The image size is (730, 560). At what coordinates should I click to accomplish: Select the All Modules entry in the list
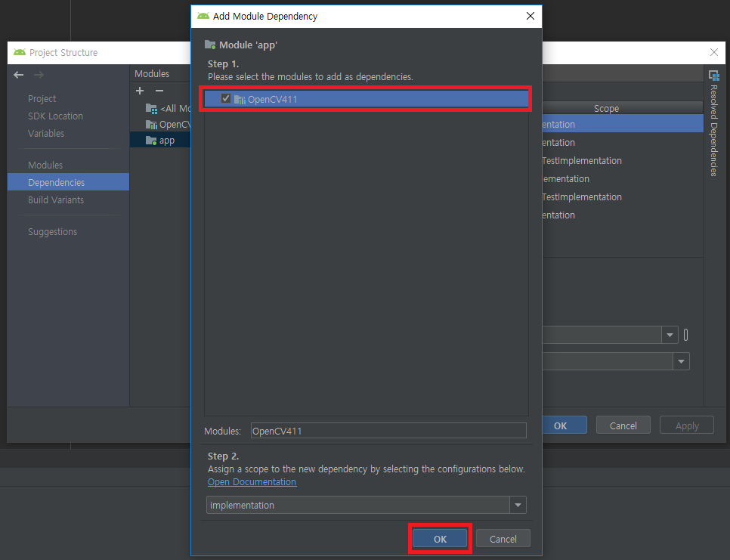point(168,109)
